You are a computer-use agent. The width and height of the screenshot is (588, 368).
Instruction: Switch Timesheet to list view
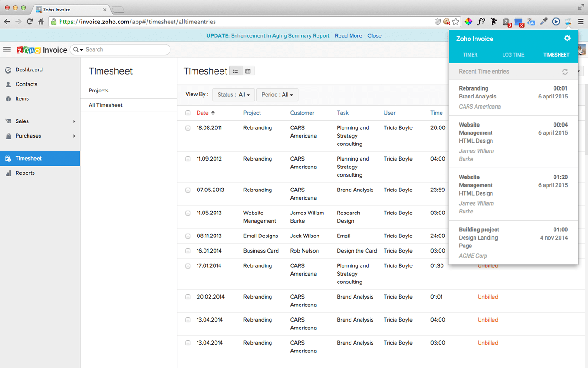pyautogui.click(x=235, y=70)
